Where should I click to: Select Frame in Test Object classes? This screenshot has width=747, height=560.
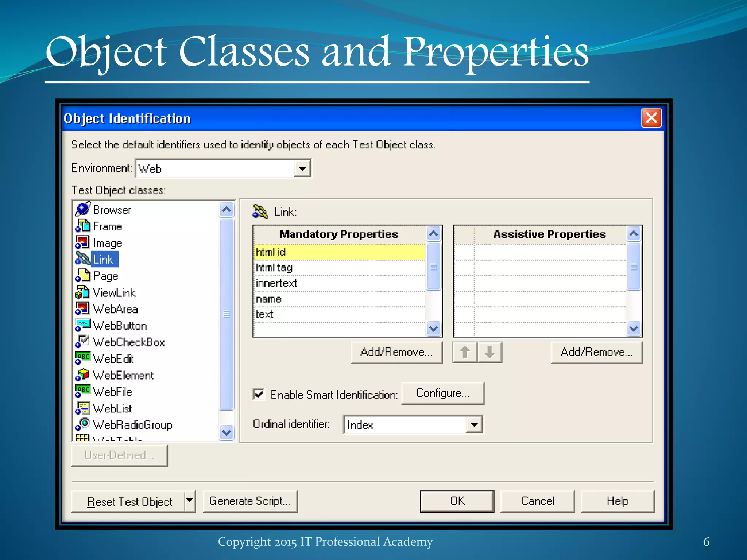click(107, 226)
